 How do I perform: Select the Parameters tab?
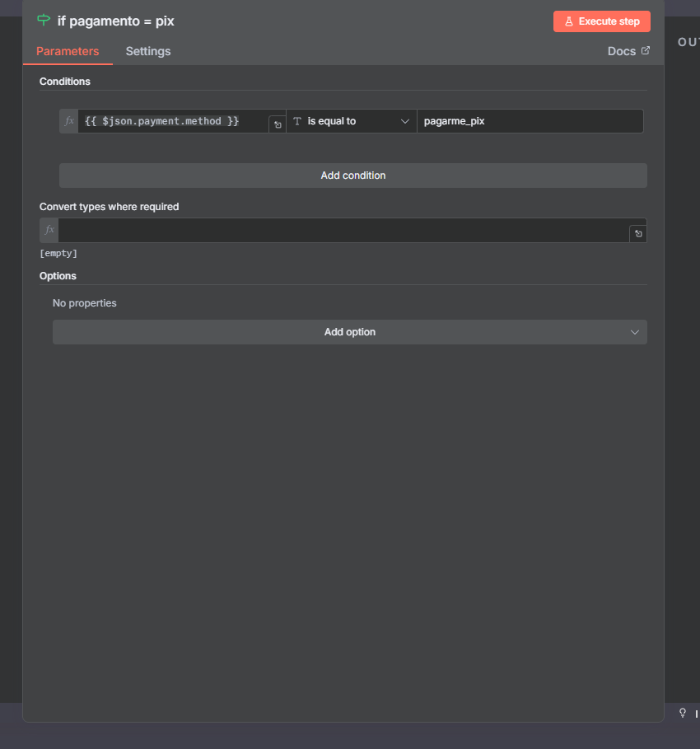coord(68,51)
